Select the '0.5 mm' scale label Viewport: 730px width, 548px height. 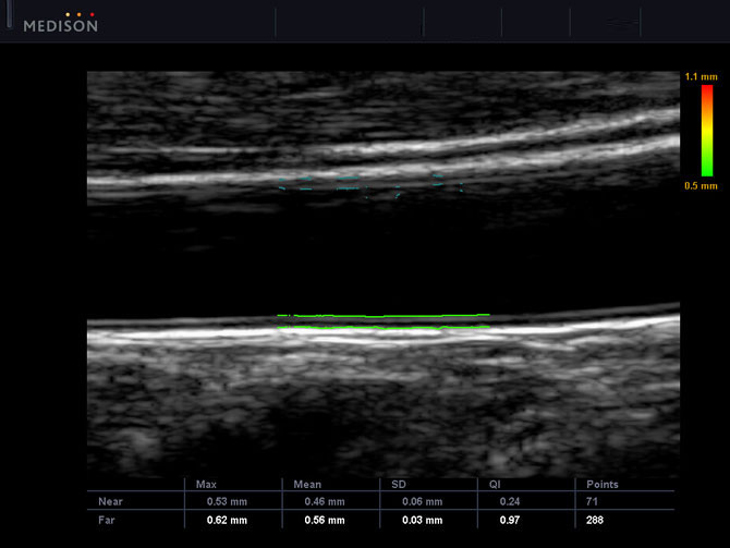pos(701,186)
